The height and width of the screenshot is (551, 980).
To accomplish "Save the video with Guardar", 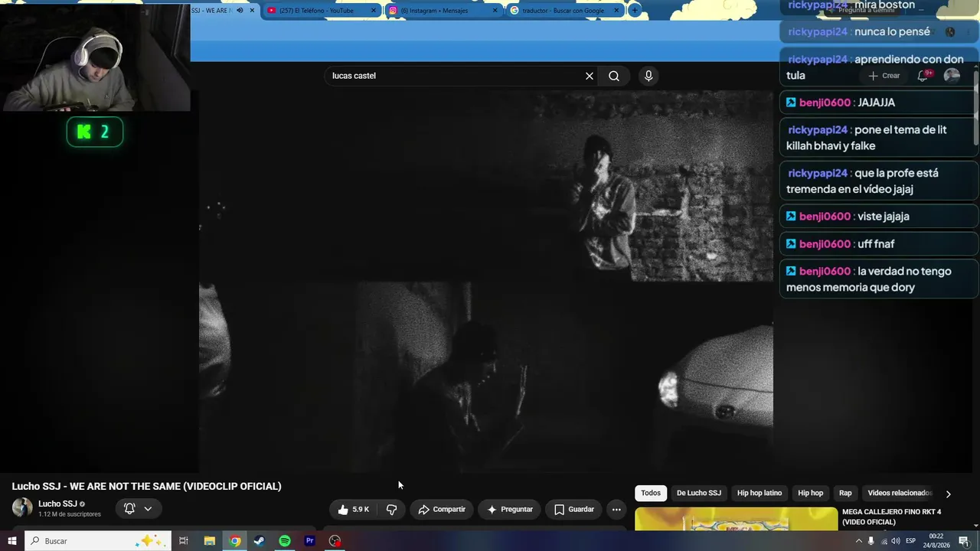I will coord(574,510).
